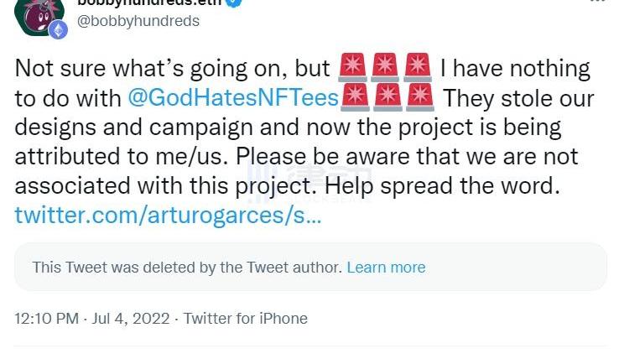Image resolution: width=619 pixels, height=364 pixels.
Task: Click the first siren emoji after "but"
Action: coord(351,68)
